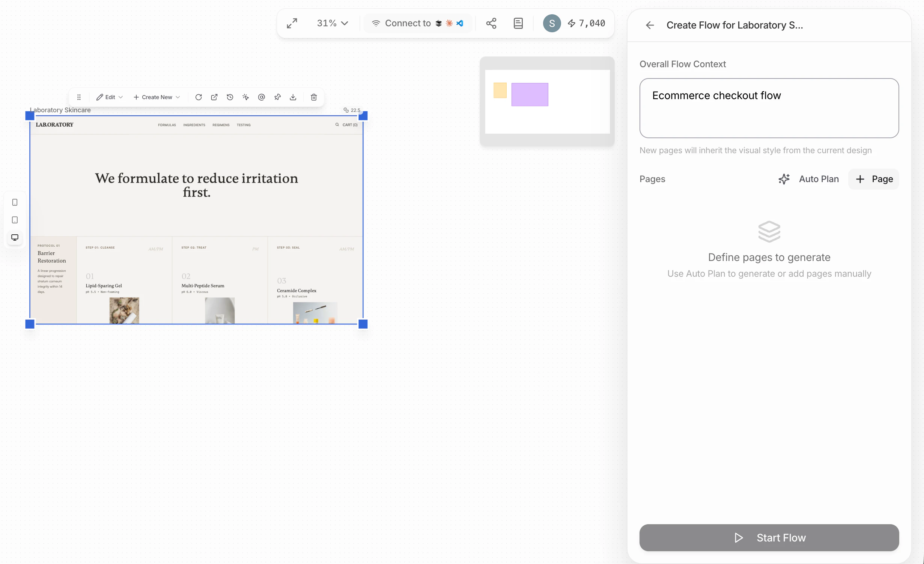
Task: Open VS Code connection icon
Action: (460, 23)
